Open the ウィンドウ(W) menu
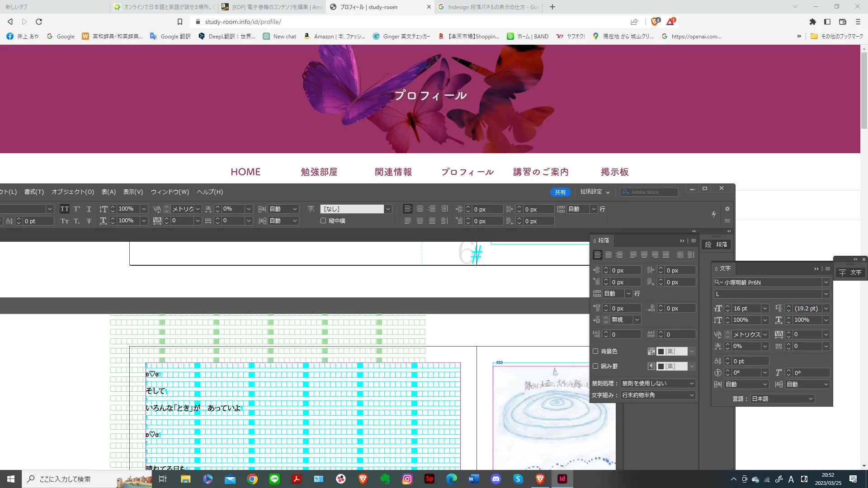 pyautogui.click(x=170, y=192)
